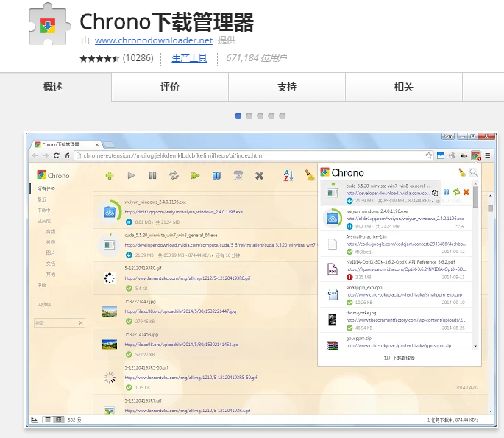Click 1530214145З.jpg landscape thumbnail
The image size is (504, 438).
110,345
